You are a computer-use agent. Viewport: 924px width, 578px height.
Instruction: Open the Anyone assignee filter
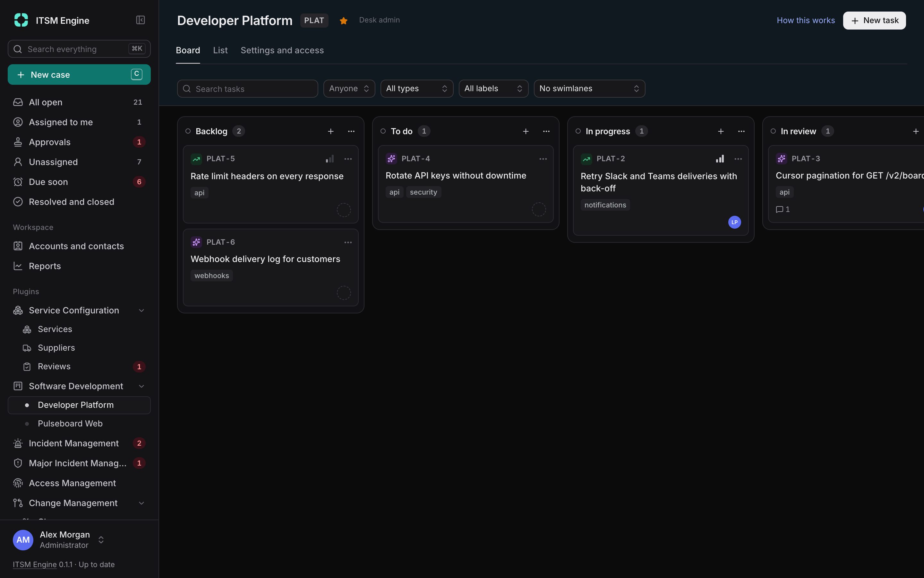click(349, 89)
